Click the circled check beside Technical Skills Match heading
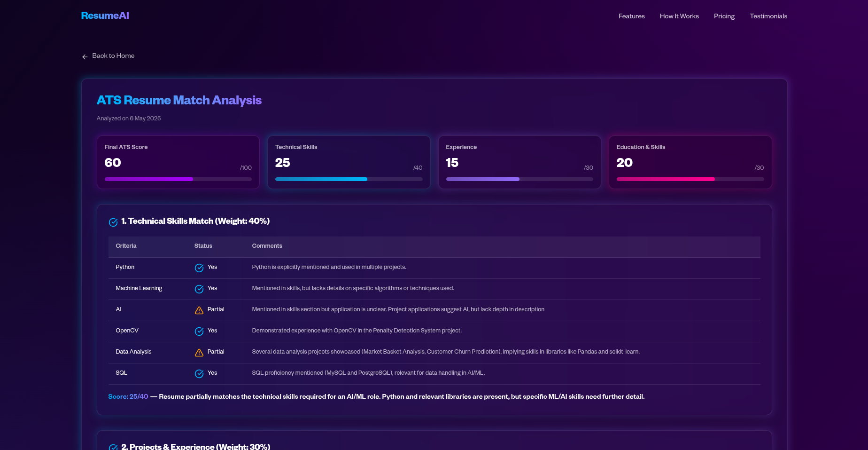The image size is (868, 450). [113, 222]
